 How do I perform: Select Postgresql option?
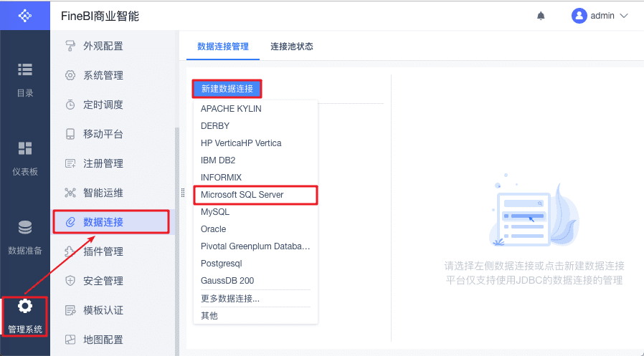click(255, 264)
